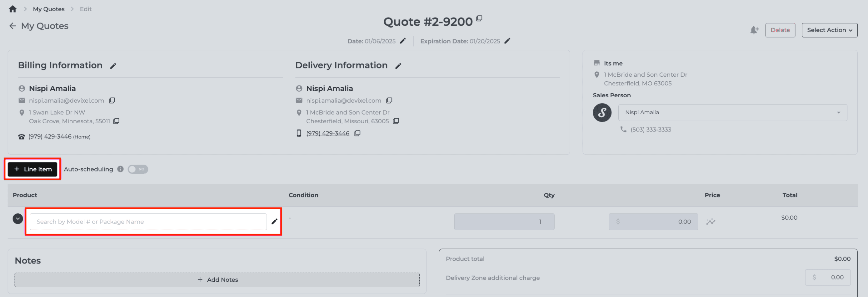Open the Sales Person Nispi Amalia dropdown
This screenshot has height=297, width=868.
point(732,112)
